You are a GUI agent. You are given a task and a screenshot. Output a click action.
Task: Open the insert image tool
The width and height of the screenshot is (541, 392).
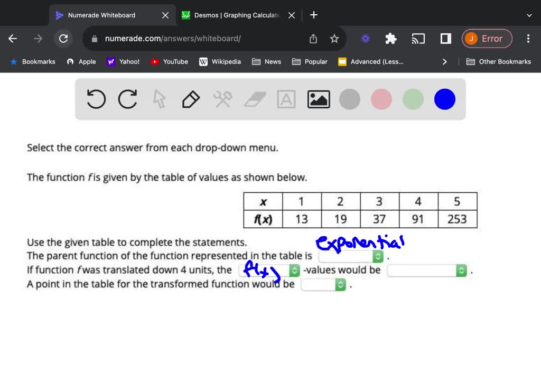coord(318,99)
